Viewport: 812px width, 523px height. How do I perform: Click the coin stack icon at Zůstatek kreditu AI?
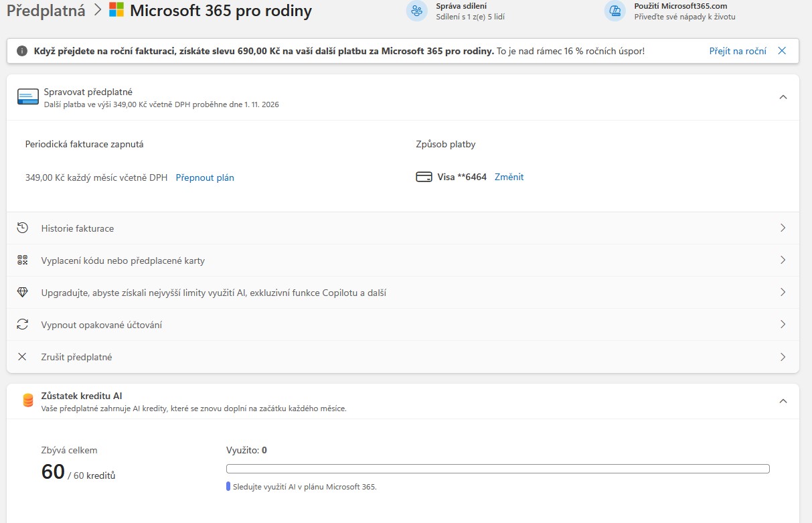28,400
